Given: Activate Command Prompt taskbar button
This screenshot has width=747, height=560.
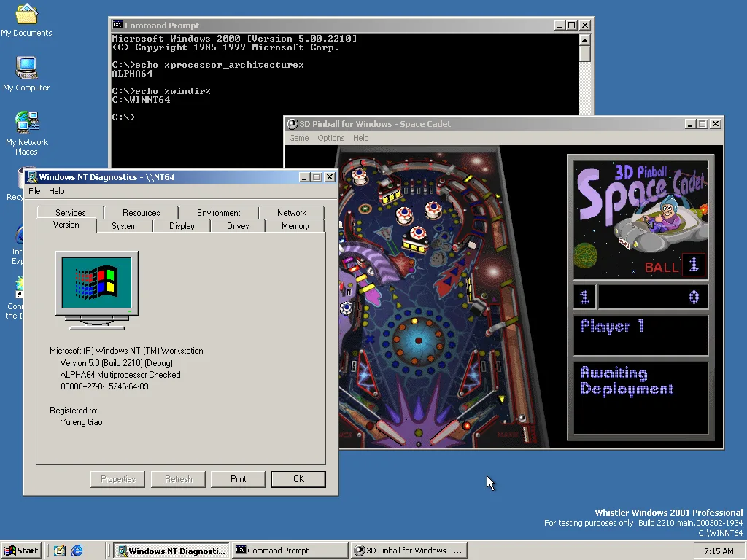Looking at the screenshot, I should click(290, 551).
